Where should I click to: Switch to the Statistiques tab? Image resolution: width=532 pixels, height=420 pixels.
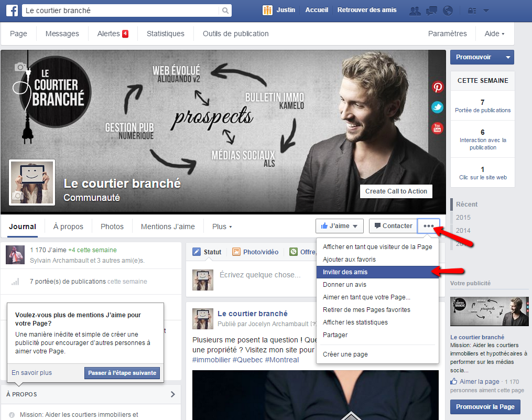pos(165,33)
